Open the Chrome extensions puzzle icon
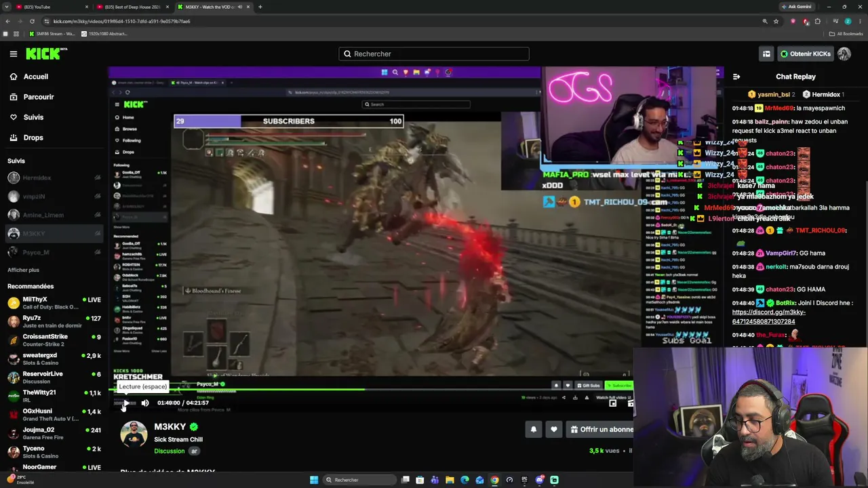Viewport: 868px width, 488px height. pos(818,21)
